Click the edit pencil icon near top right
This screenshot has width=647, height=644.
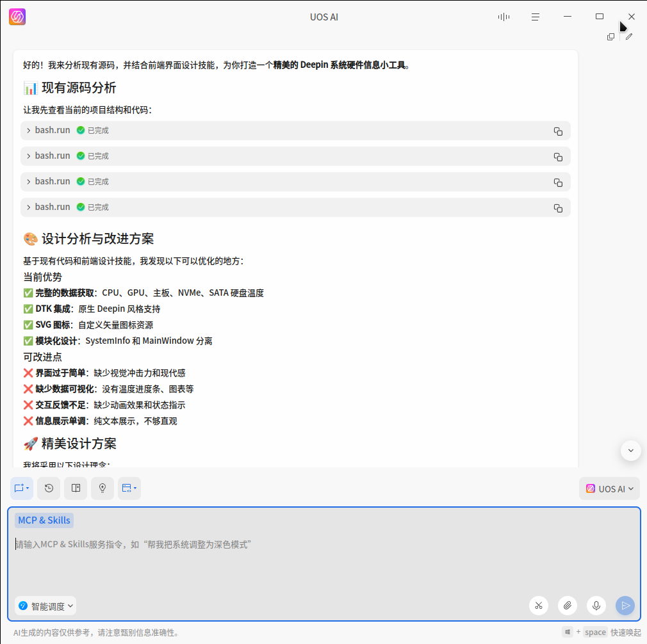click(x=629, y=36)
